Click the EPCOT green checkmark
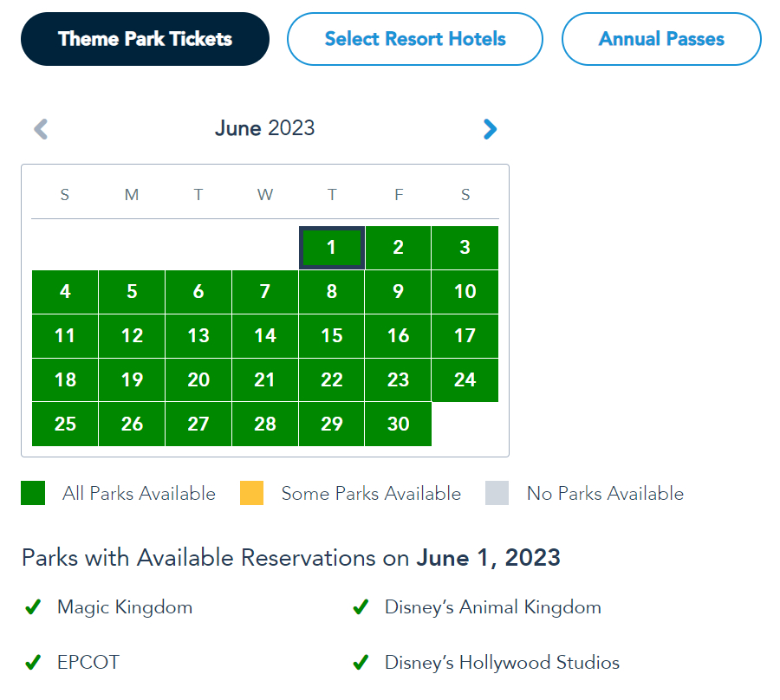780x700 pixels. (x=33, y=664)
